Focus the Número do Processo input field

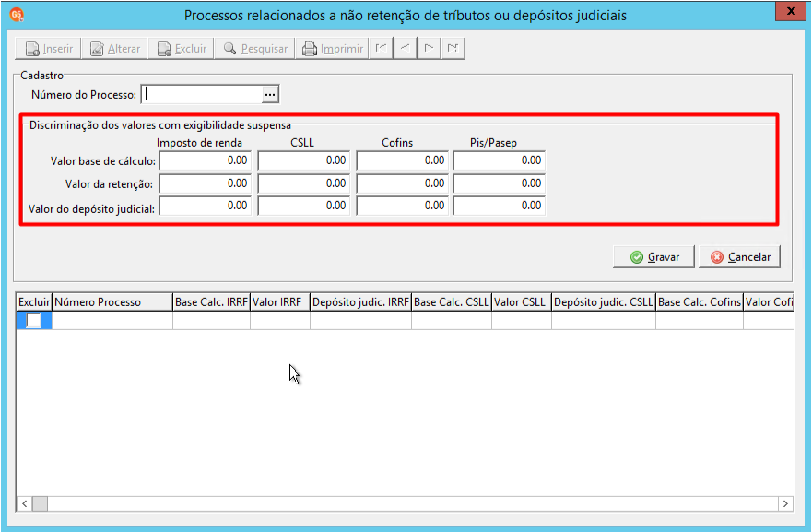[x=202, y=94]
